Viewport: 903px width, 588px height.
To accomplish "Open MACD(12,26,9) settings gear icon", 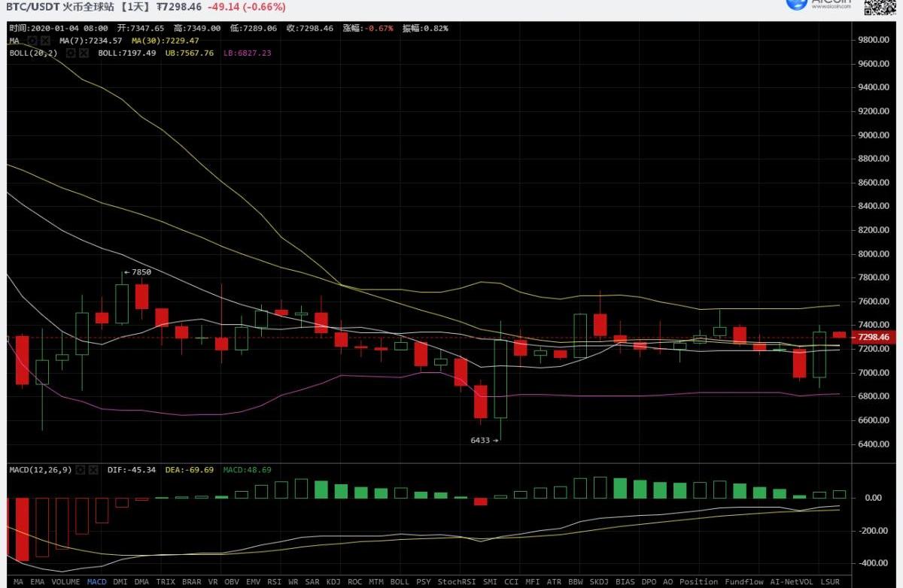I will pyautogui.click(x=81, y=470).
